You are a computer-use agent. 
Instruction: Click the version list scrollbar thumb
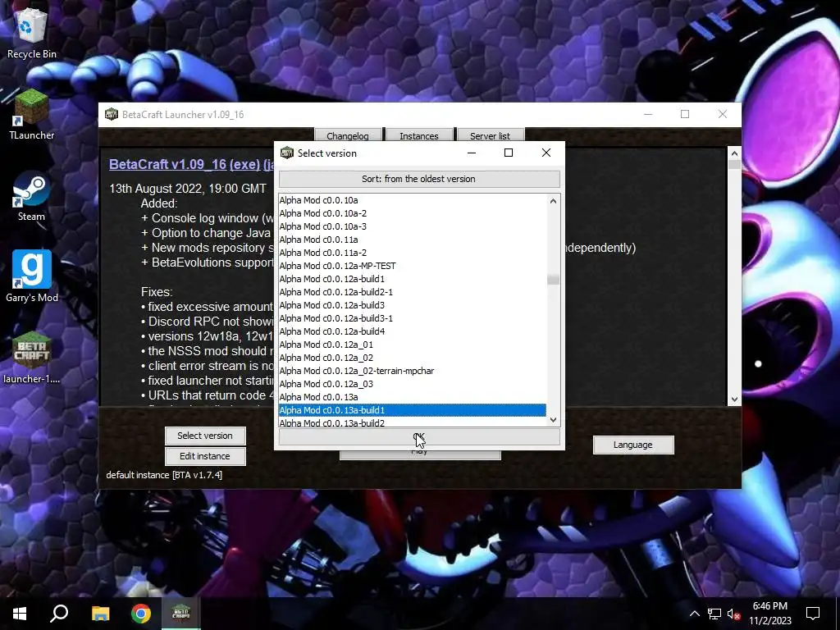[554, 279]
